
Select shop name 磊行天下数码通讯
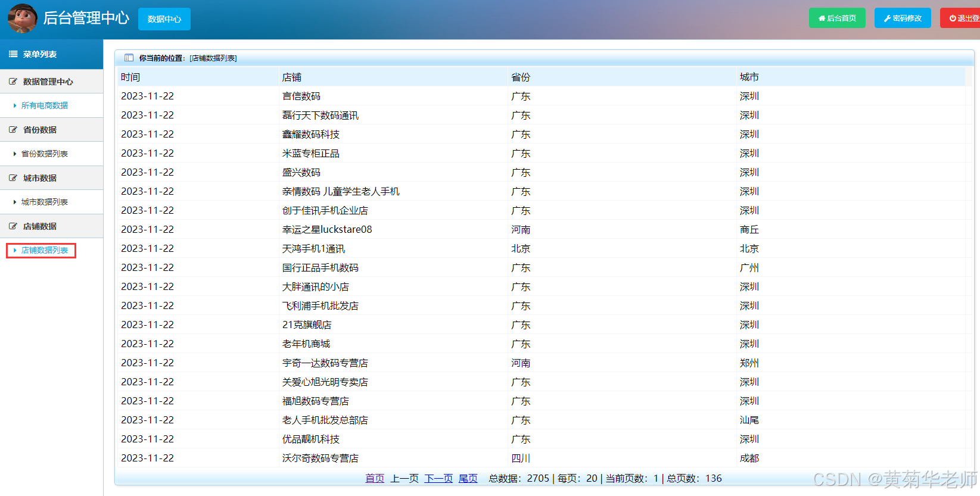[321, 115]
